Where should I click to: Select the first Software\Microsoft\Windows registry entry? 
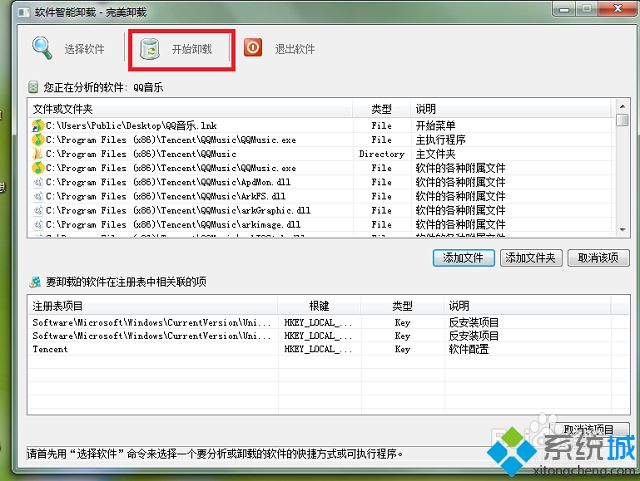tap(152, 323)
